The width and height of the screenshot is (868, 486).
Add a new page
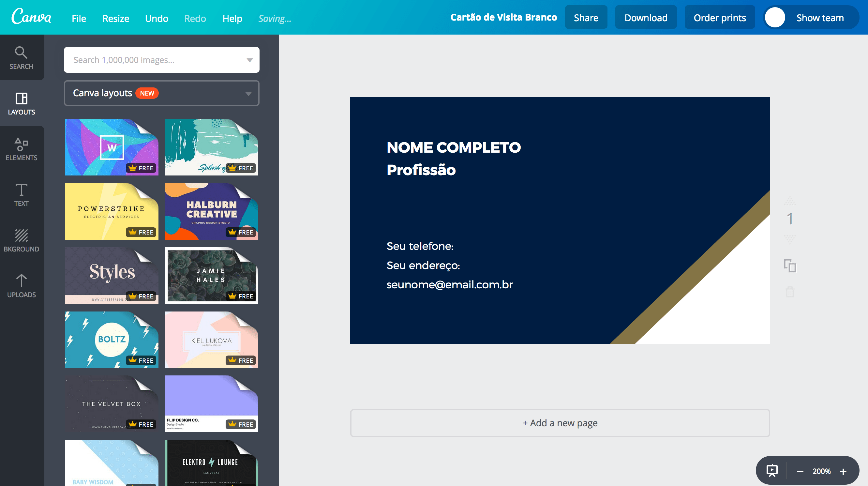point(560,423)
